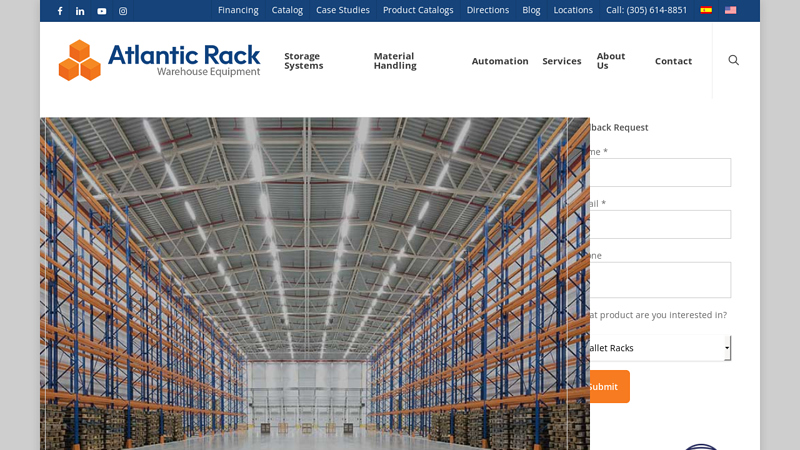Open the LinkedIn social icon
The height and width of the screenshot is (450, 800).
tap(80, 11)
